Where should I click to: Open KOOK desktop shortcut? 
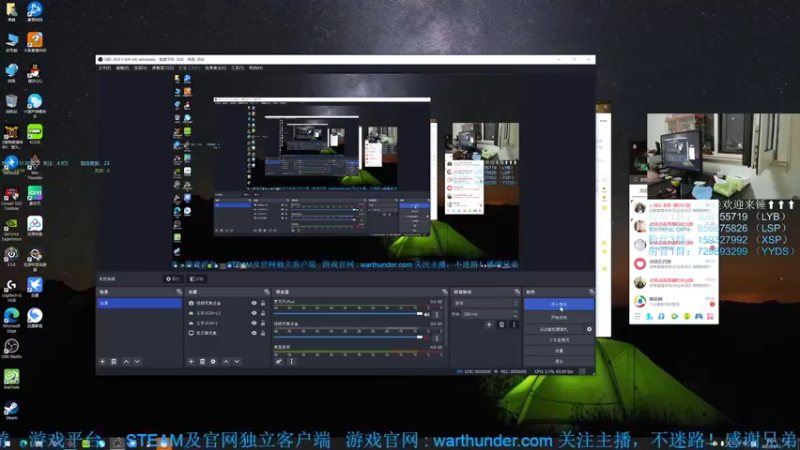point(35,134)
